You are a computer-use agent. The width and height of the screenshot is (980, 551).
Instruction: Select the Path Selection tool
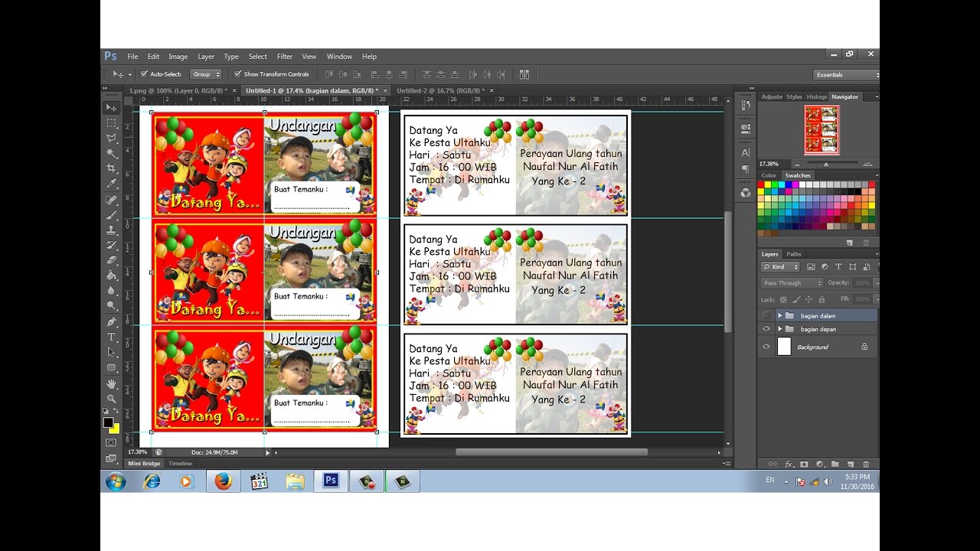[112, 353]
